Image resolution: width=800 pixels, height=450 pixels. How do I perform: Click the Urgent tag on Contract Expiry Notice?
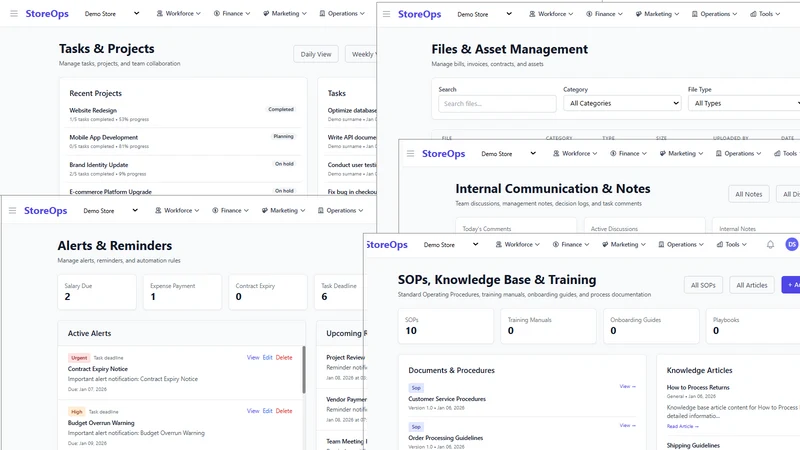[79, 358]
